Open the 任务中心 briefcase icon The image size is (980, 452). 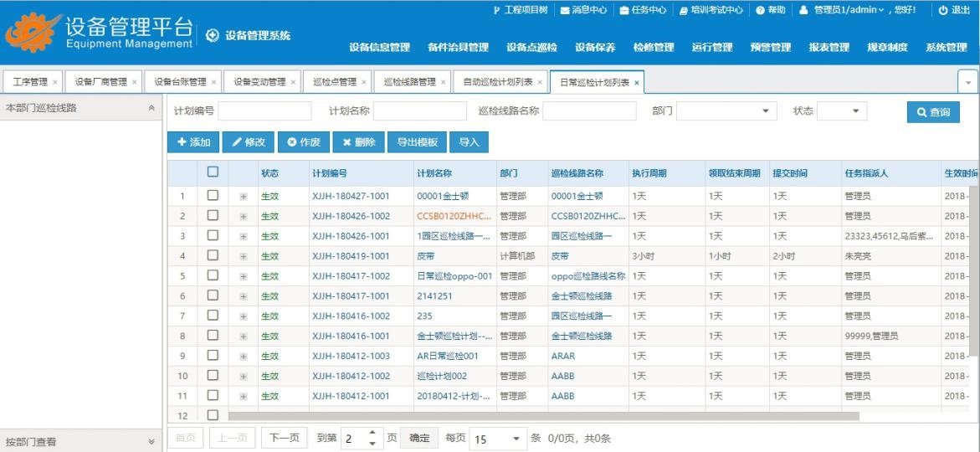(x=624, y=10)
